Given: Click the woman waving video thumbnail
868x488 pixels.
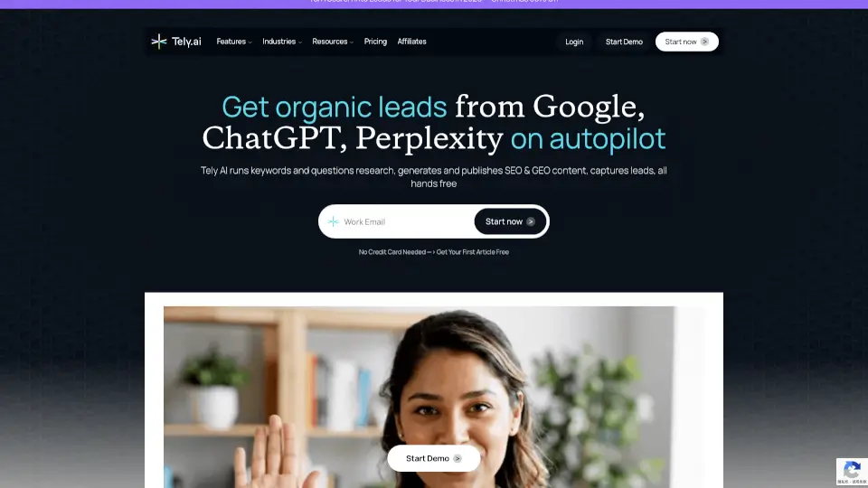Looking at the screenshot, I should (x=419, y=398).
